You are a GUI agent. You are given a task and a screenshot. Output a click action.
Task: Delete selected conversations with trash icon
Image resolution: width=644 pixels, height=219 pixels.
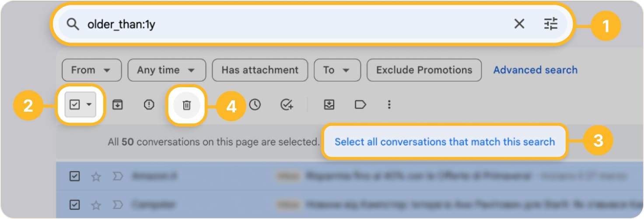coord(187,105)
